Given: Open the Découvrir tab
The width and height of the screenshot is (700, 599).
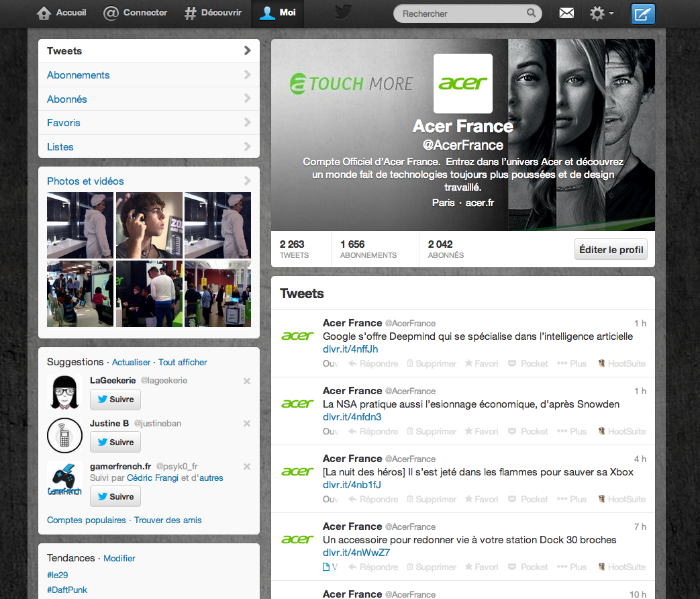Looking at the screenshot, I should point(213,13).
